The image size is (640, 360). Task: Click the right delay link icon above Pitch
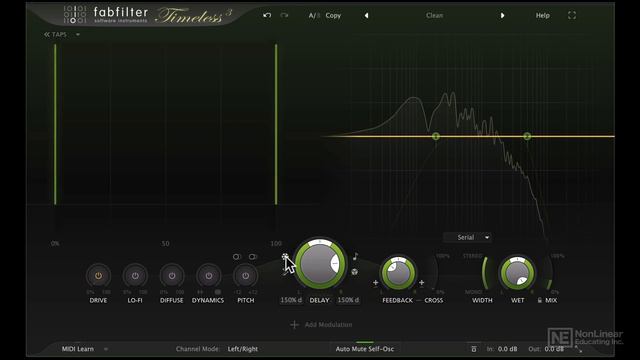(x=253, y=257)
